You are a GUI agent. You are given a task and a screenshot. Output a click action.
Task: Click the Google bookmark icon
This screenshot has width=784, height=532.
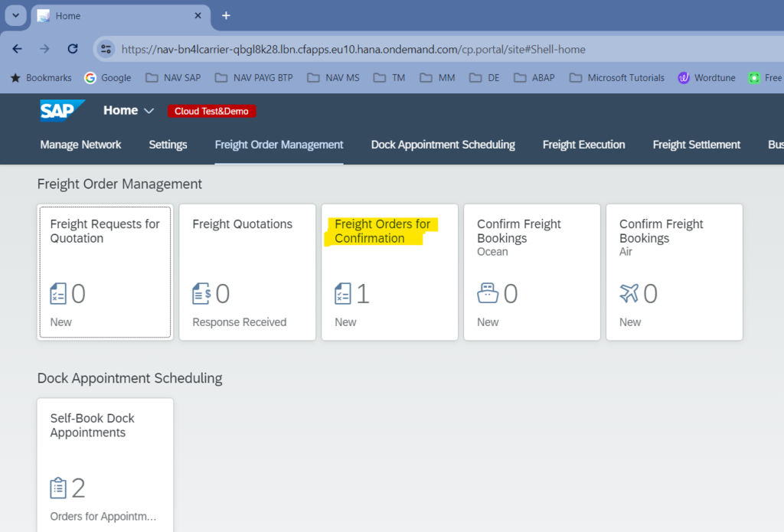(x=90, y=77)
